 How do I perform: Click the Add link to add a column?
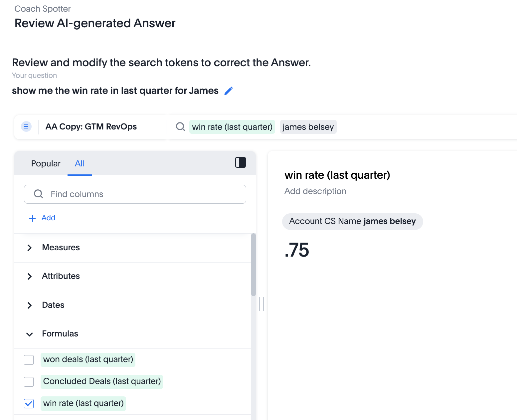click(42, 218)
